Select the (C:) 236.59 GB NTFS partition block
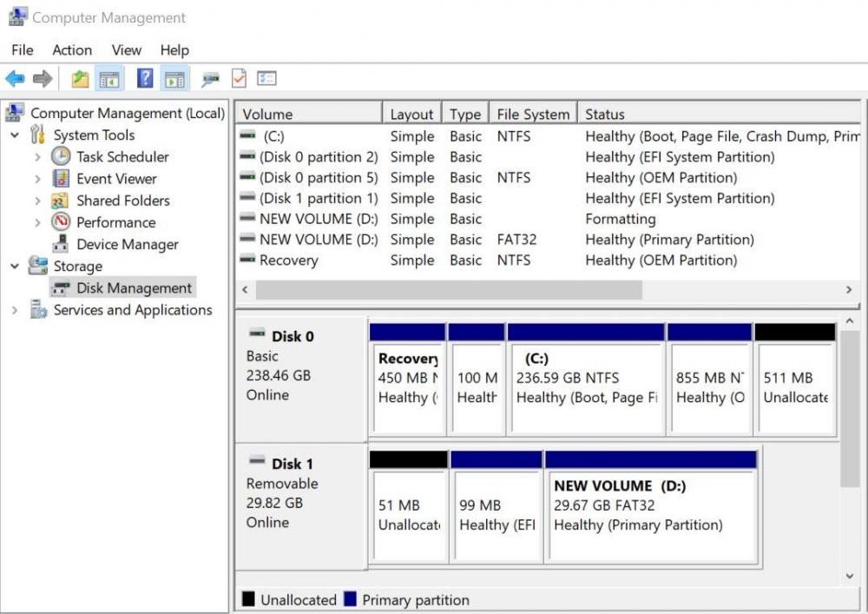This screenshot has width=868, height=614. tap(586, 380)
